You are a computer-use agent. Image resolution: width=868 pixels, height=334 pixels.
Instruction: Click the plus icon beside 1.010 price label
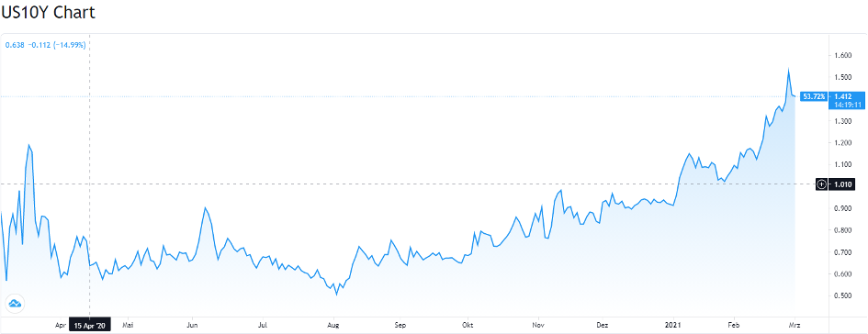tap(822, 184)
